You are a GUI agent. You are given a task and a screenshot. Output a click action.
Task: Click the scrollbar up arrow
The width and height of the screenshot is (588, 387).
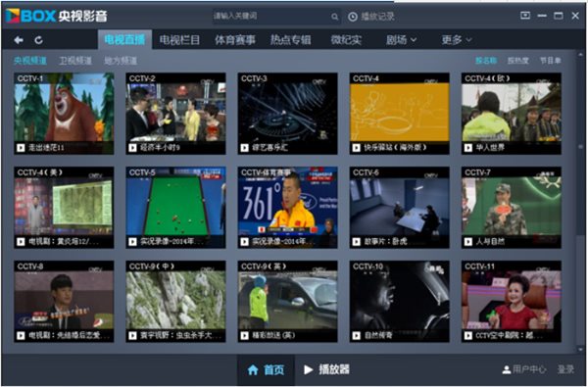point(581,54)
